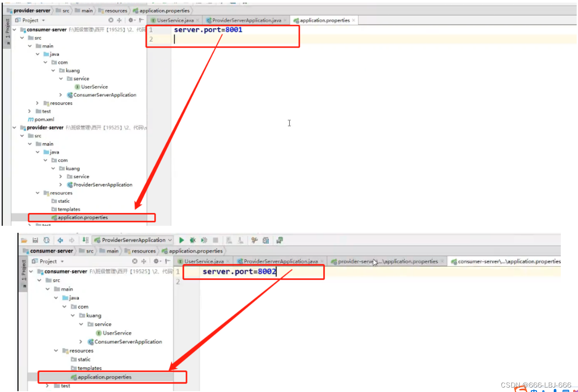Collapse All icon in 8002 window Project panel
578x392 pixels.
[x=144, y=261]
